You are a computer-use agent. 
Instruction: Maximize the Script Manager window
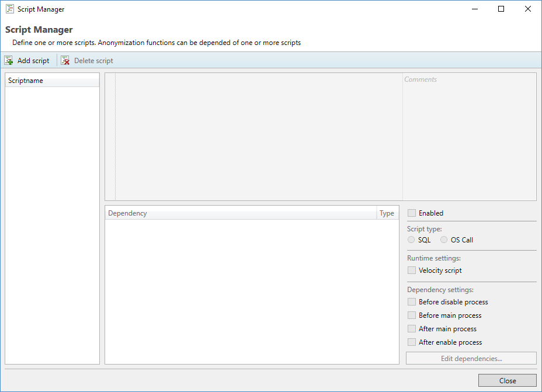pos(501,9)
